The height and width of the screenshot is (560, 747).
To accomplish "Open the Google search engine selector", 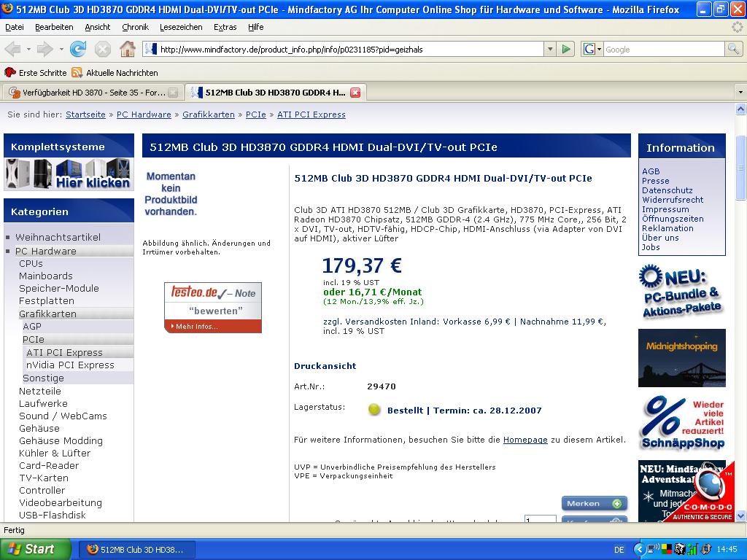I will click(x=592, y=49).
